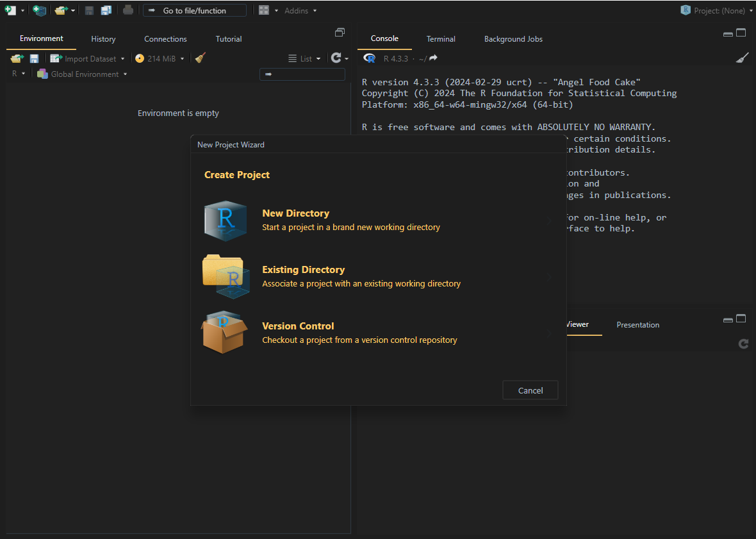
Task: Choose Existing Directory project option
Action: tap(378, 277)
